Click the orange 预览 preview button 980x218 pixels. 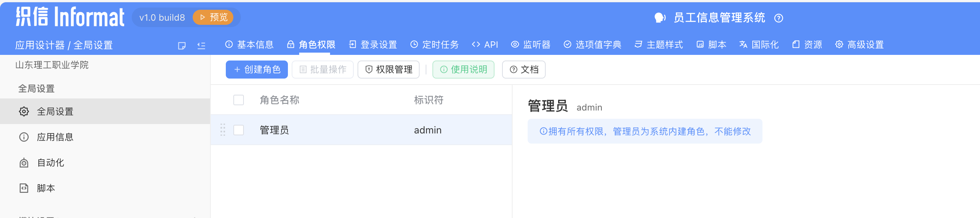coord(213,17)
